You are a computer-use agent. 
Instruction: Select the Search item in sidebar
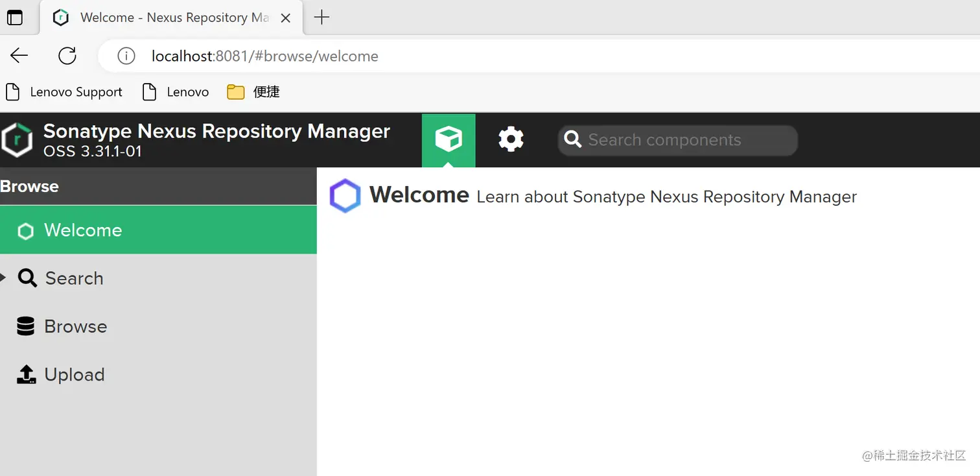pyautogui.click(x=158, y=278)
